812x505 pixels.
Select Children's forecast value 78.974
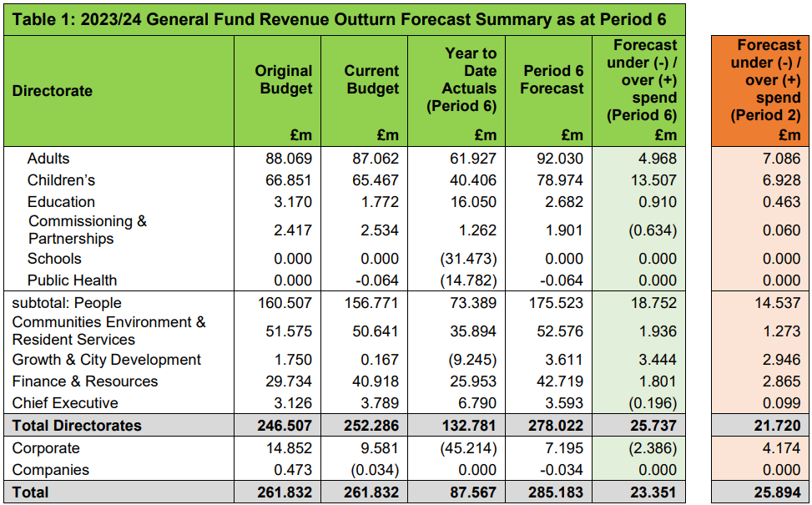tap(560, 180)
